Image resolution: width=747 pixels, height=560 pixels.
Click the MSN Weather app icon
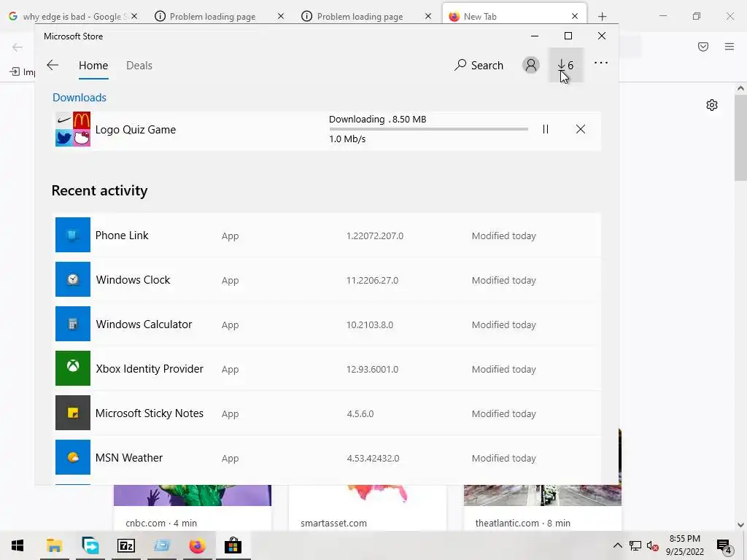point(73,457)
